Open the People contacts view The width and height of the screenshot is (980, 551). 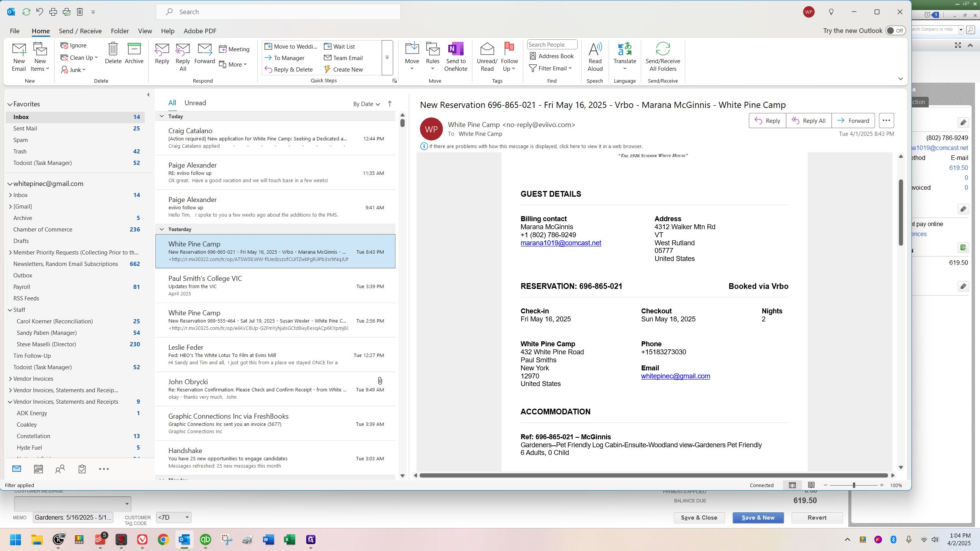point(60,469)
